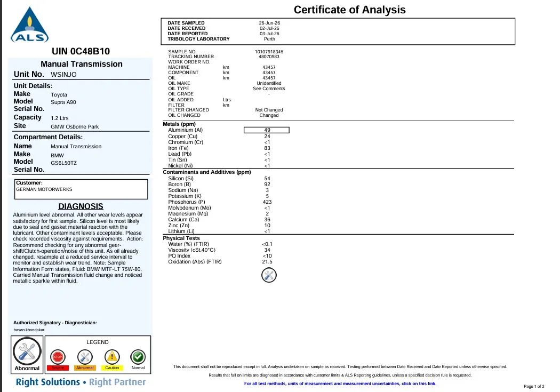Image resolution: width=560 pixels, height=392 pixels.
Task: Select the tracking number 48070983
Action: coord(269,57)
